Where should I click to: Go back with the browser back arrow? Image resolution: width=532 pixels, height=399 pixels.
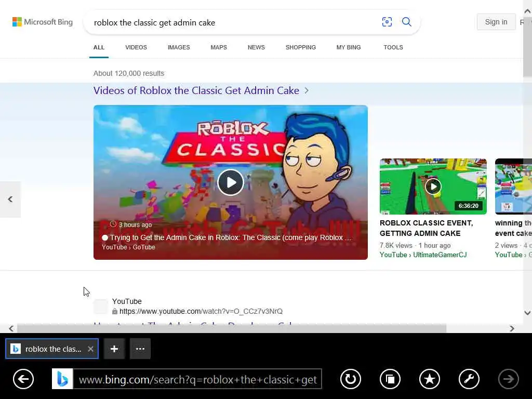tap(23, 379)
